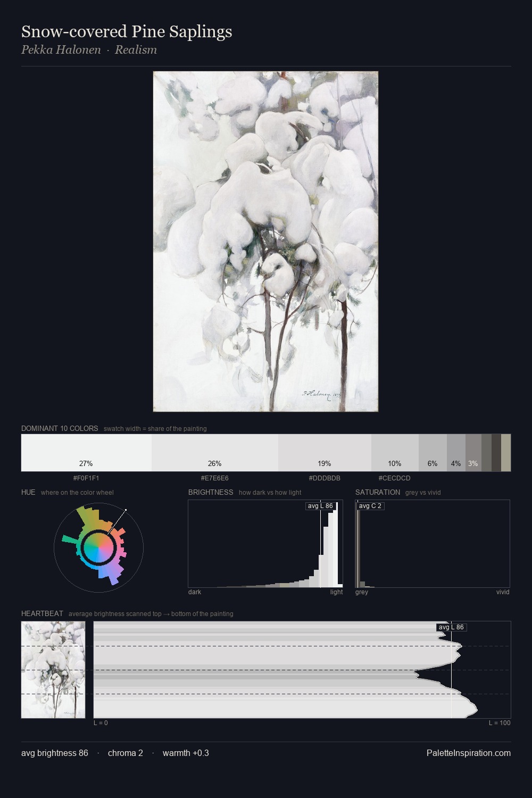
Task: Click the 'L = 0' axis label
Action: pos(101,723)
